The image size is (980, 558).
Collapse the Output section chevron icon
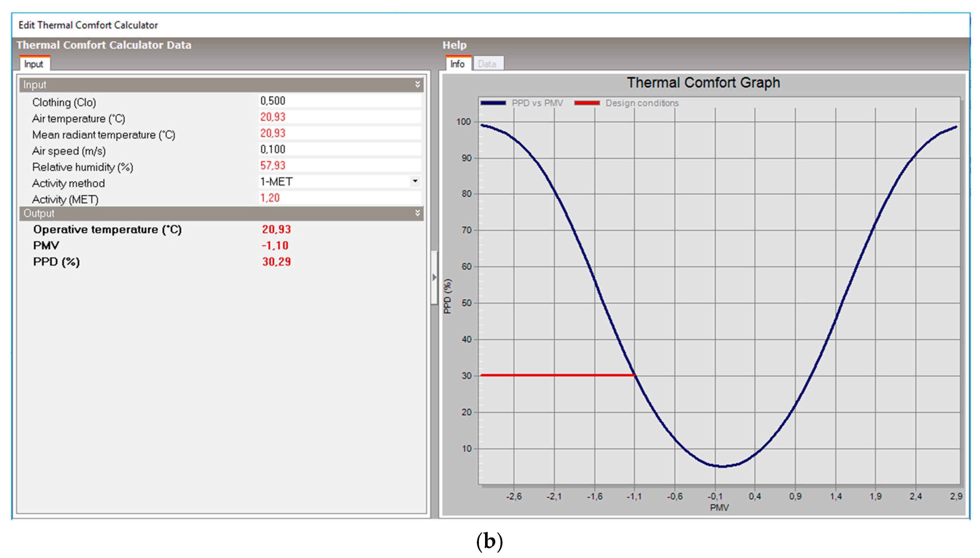tap(417, 213)
